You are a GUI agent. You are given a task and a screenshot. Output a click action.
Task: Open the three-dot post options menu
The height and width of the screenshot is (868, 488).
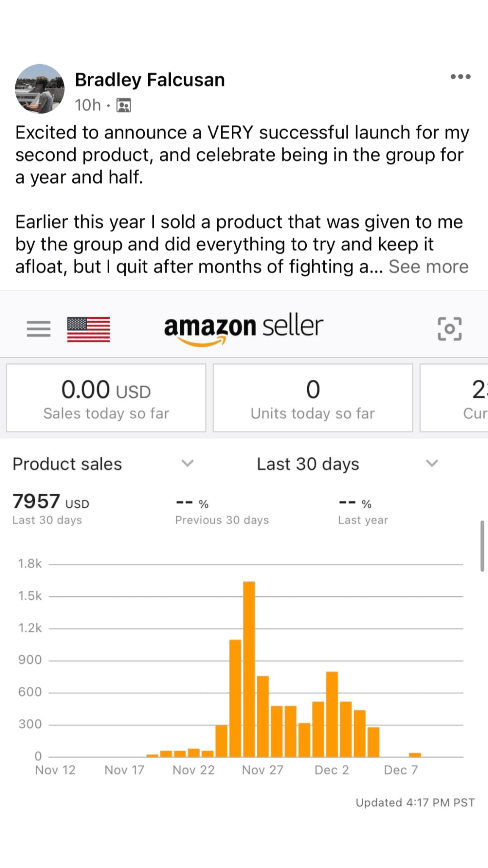pos(460,77)
